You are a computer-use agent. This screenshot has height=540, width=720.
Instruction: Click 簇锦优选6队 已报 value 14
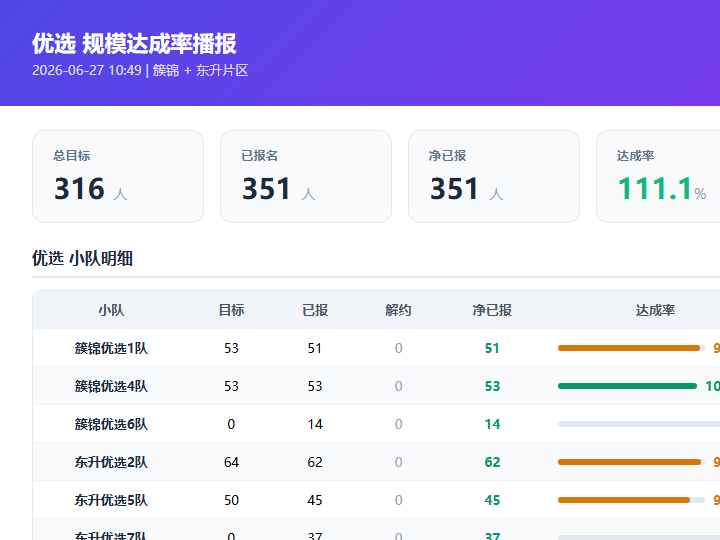click(x=315, y=424)
